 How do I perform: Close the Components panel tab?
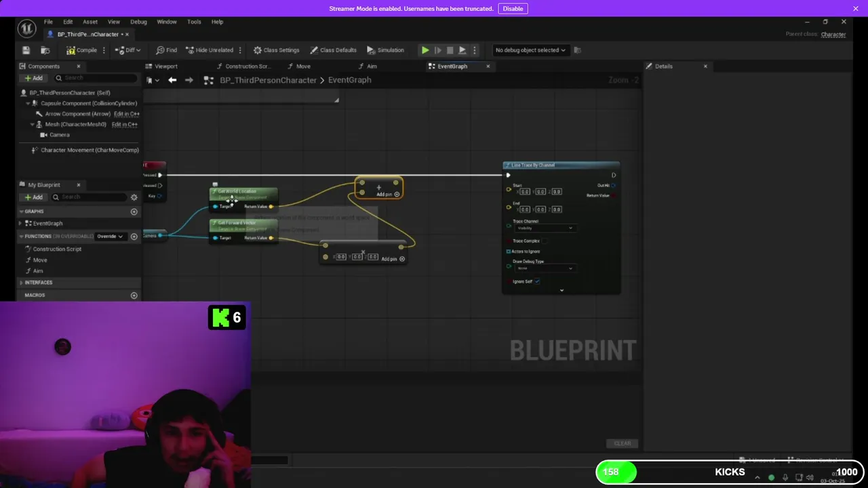[x=78, y=66]
